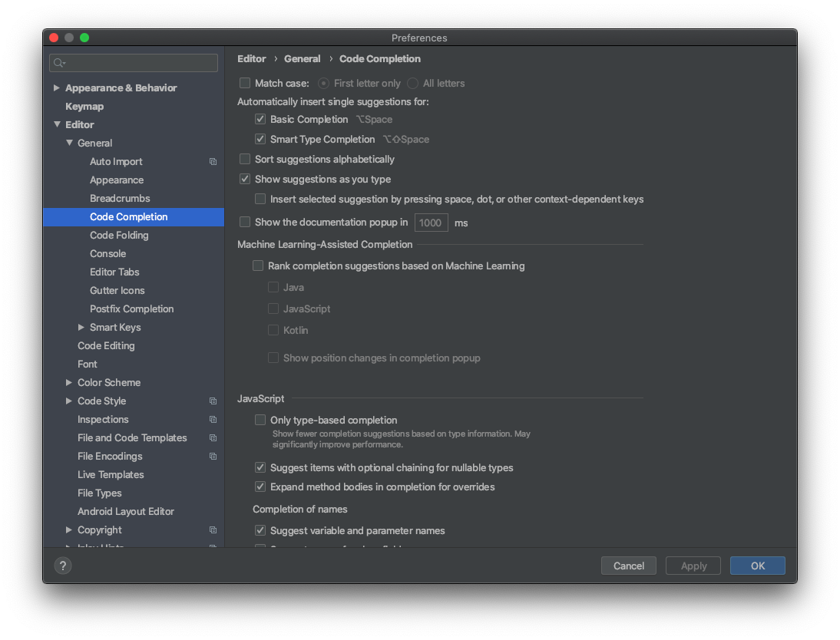Collapse the General subtree
Image resolution: width=840 pixels, height=640 pixels.
pyautogui.click(x=69, y=143)
